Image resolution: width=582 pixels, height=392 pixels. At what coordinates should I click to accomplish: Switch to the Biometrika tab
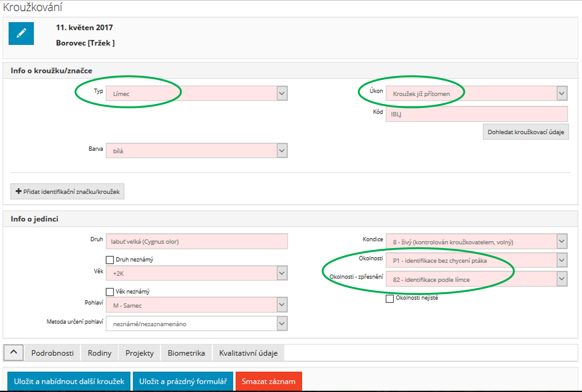pyautogui.click(x=186, y=353)
